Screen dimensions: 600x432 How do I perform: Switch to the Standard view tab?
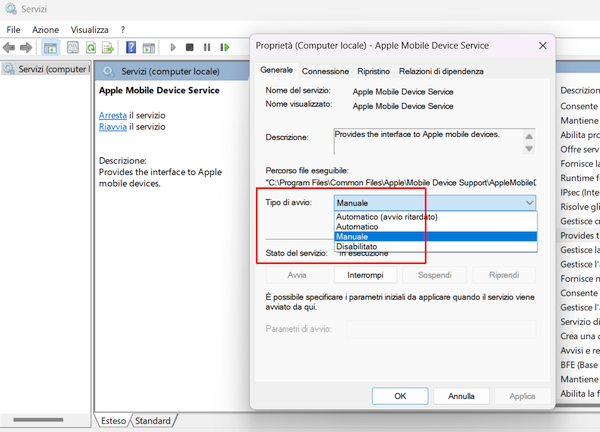(x=153, y=421)
